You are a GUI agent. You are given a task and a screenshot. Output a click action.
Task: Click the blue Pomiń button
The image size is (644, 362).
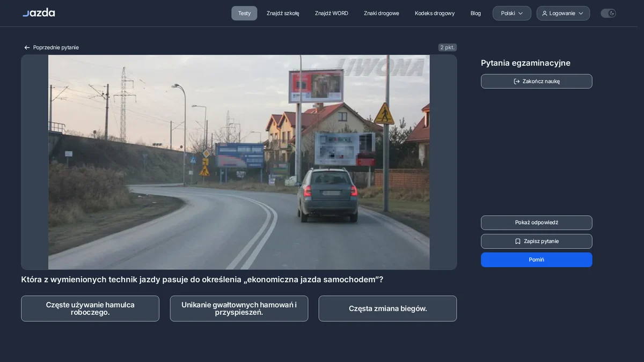[537, 260]
